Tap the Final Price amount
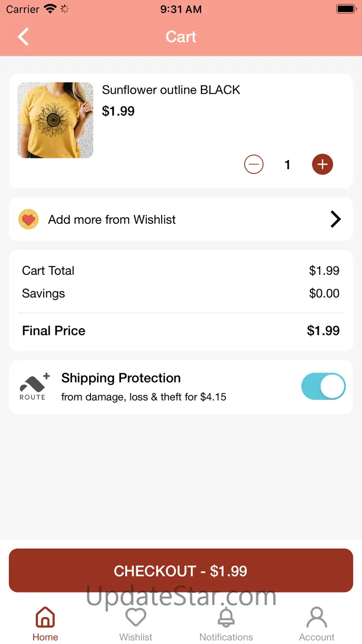 323,331
